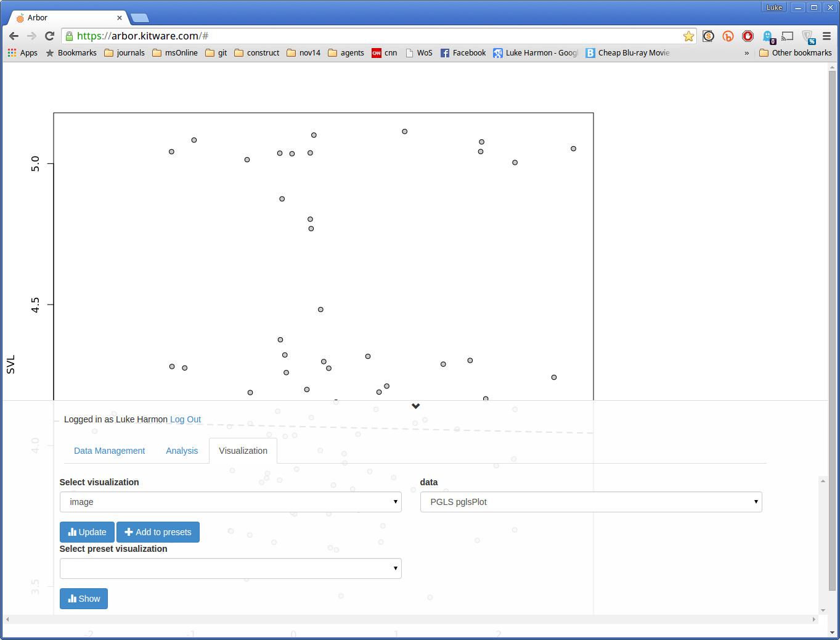Switch to the Analysis tab
The height and width of the screenshot is (640, 840).
click(182, 451)
